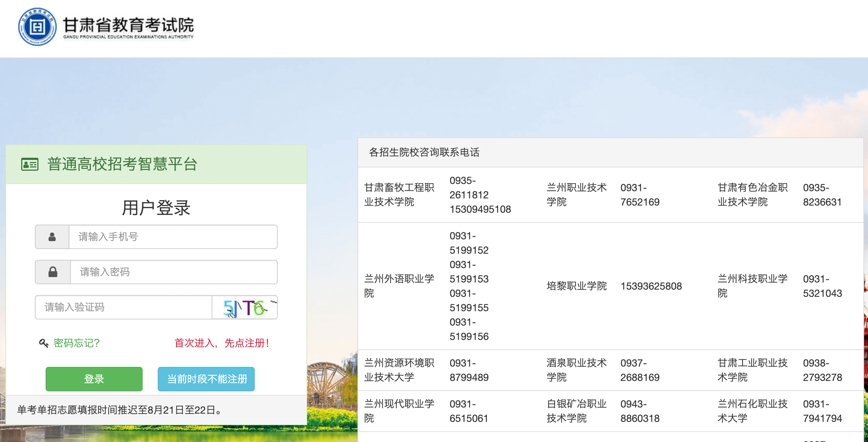Select the 培黎职业学院 phone number 15393625808
This screenshot has height=442, width=868.
point(651,286)
